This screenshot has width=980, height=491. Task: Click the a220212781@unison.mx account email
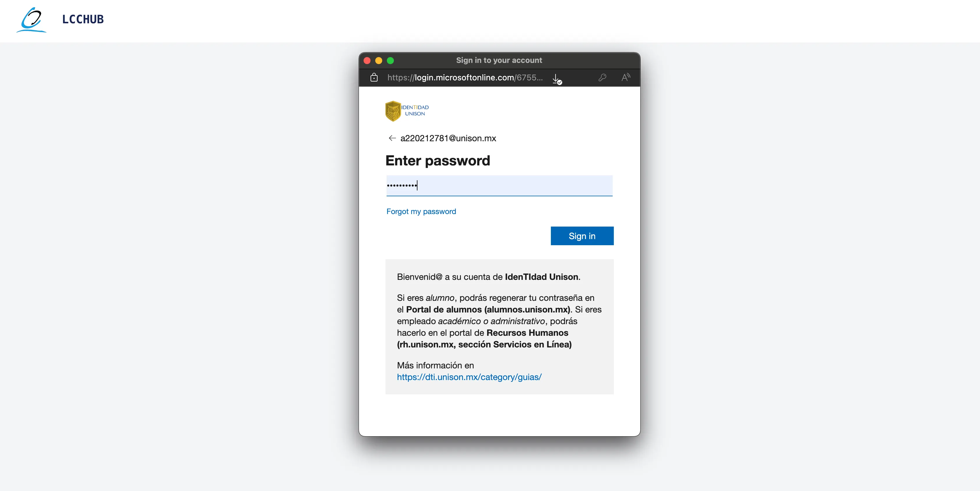448,138
